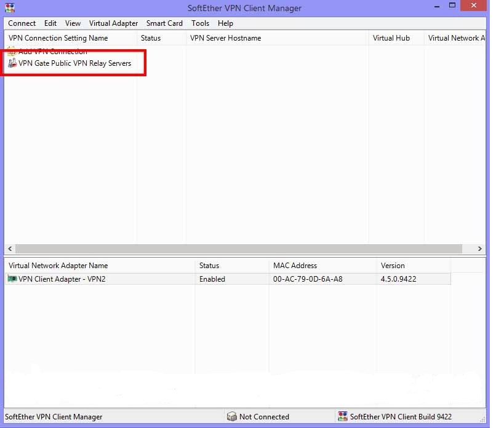Click the horizontal scrollbar thumb
The image size is (504, 428).
pos(239,248)
